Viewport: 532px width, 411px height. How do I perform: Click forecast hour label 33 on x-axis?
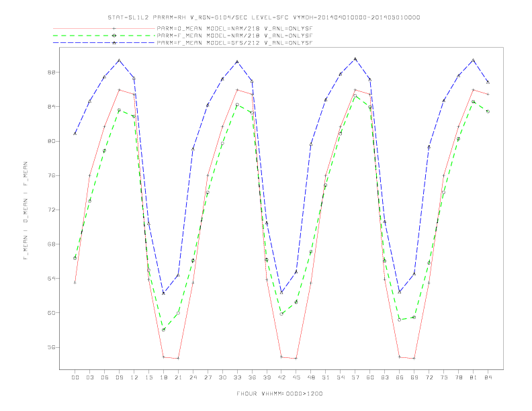tap(237, 377)
